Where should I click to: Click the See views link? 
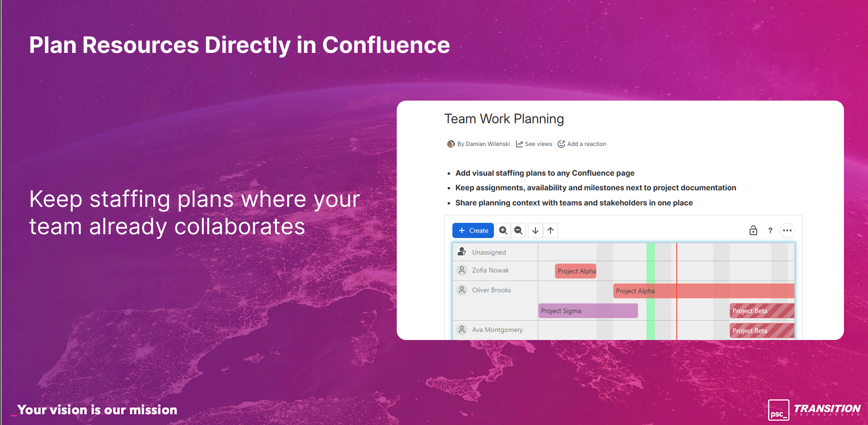pos(539,144)
